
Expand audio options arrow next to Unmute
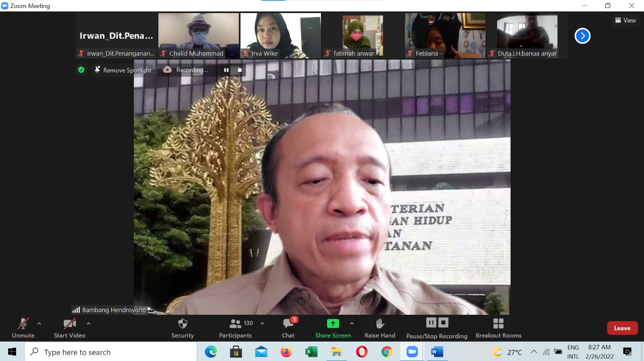click(39, 323)
